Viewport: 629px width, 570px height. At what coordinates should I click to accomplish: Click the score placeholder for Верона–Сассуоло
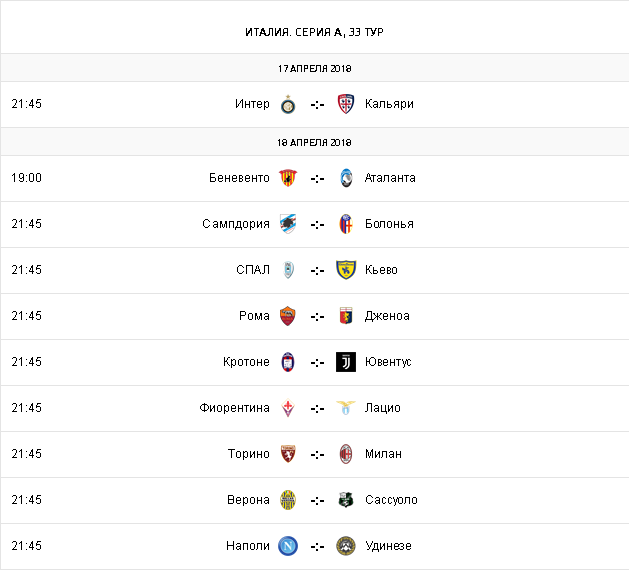coord(317,500)
